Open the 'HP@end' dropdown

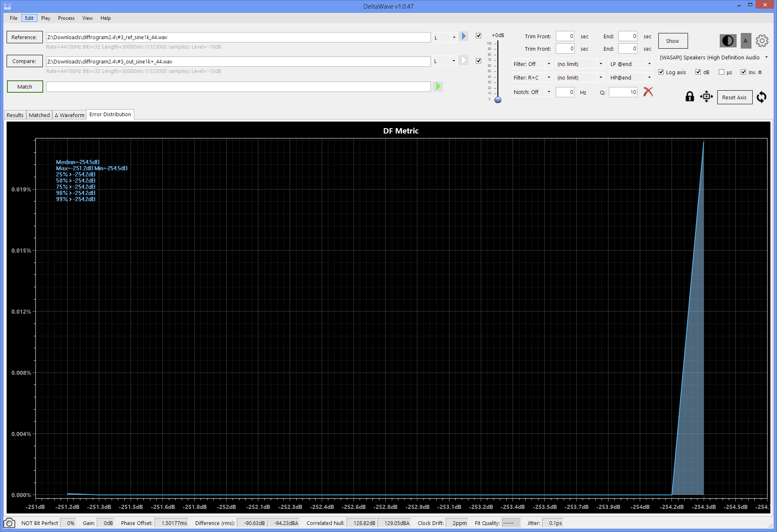(631, 77)
